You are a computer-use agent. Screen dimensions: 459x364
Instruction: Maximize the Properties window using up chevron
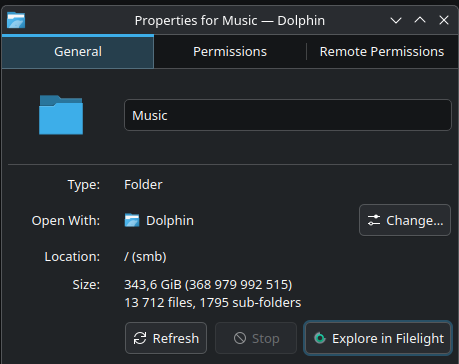pos(420,20)
